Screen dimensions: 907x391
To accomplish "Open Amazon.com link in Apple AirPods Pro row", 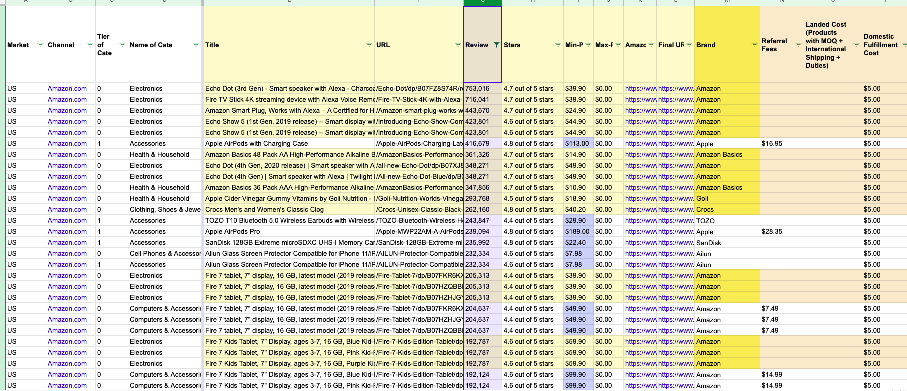I will (x=67, y=231).
